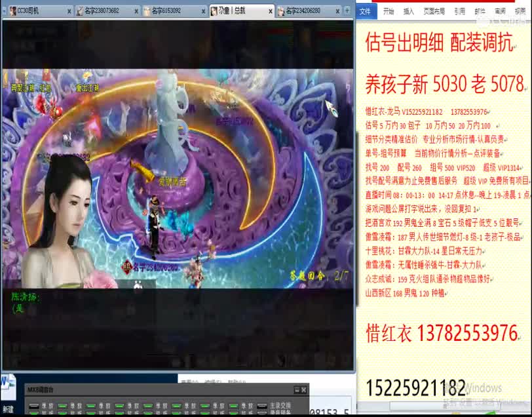Screen dimensions: 532x417
Task: Click large text 惜红衣13782553976
Action: point(442,333)
